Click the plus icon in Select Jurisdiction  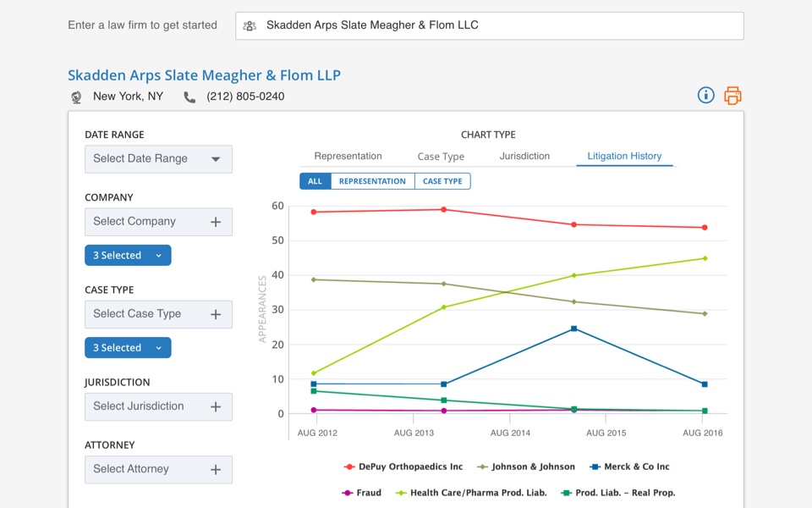[x=216, y=406]
